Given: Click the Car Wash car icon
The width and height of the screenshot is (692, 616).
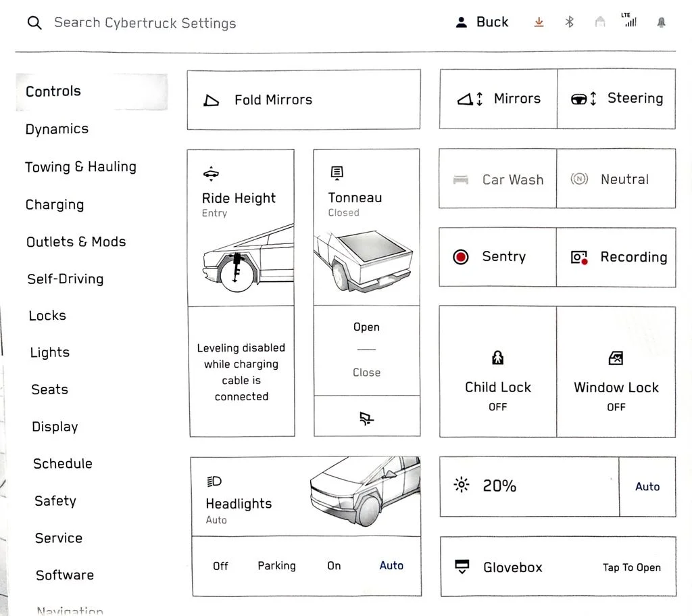Looking at the screenshot, I should (x=461, y=180).
